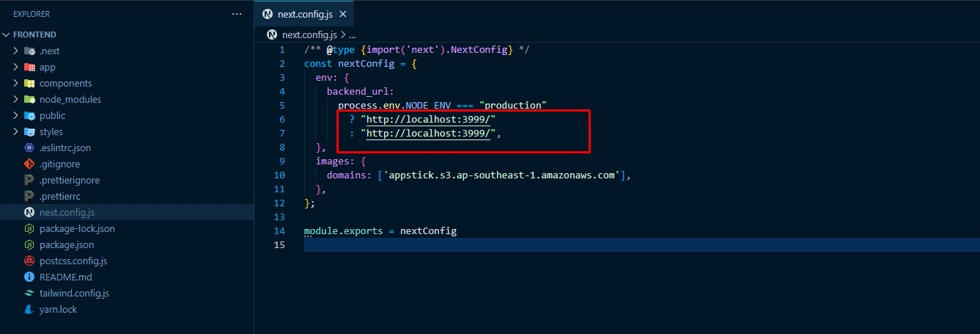Click the Next.js icon in the editor tab

click(x=268, y=14)
